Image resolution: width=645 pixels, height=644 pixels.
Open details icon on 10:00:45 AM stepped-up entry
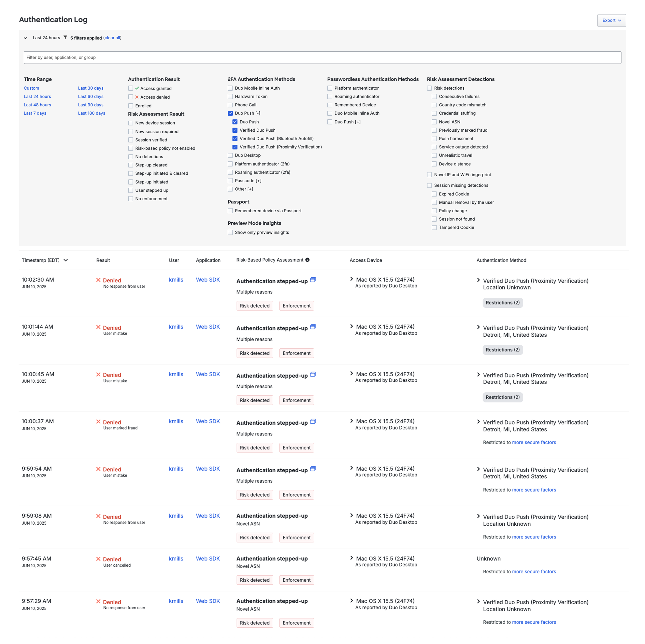pyautogui.click(x=313, y=374)
